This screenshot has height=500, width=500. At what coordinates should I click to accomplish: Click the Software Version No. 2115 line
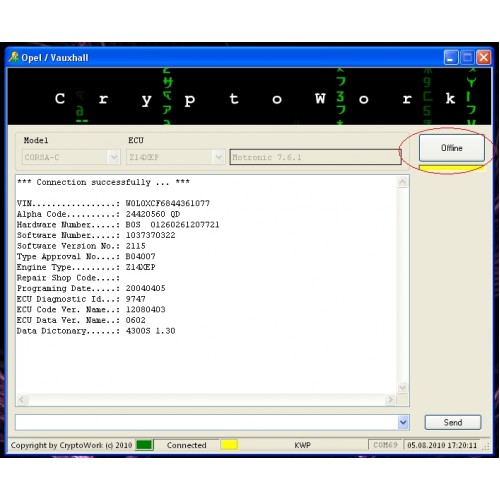[x=81, y=246]
